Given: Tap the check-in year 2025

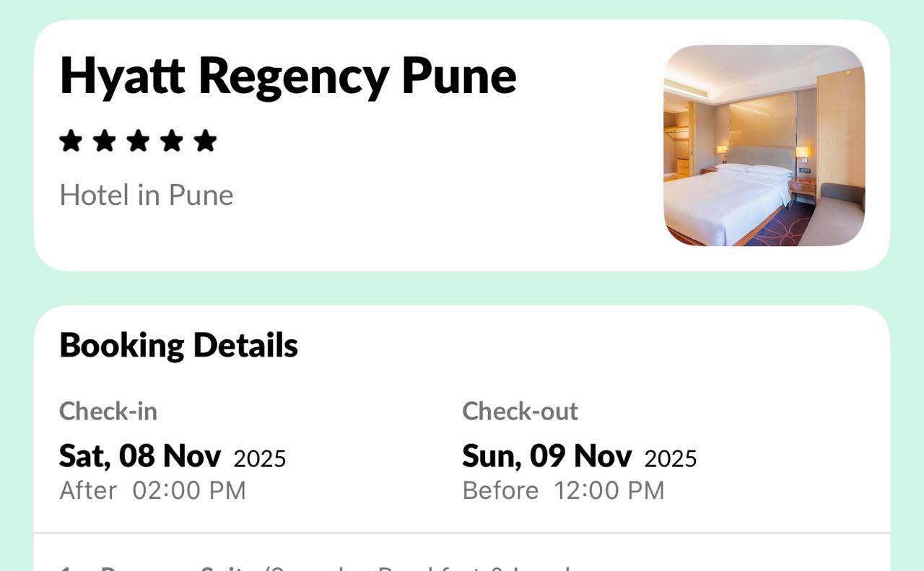Looking at the screenshot, I should tap(260, 458).
